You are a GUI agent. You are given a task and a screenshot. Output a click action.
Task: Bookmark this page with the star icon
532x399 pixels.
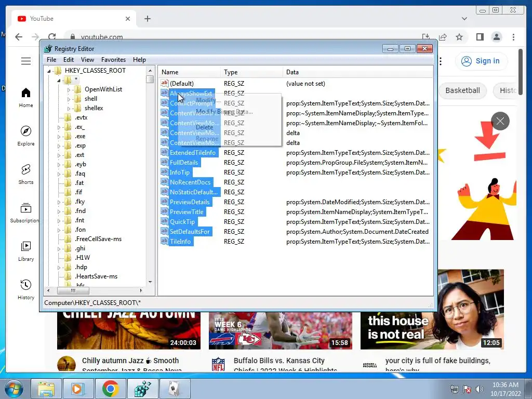click(x=459, y=37)
